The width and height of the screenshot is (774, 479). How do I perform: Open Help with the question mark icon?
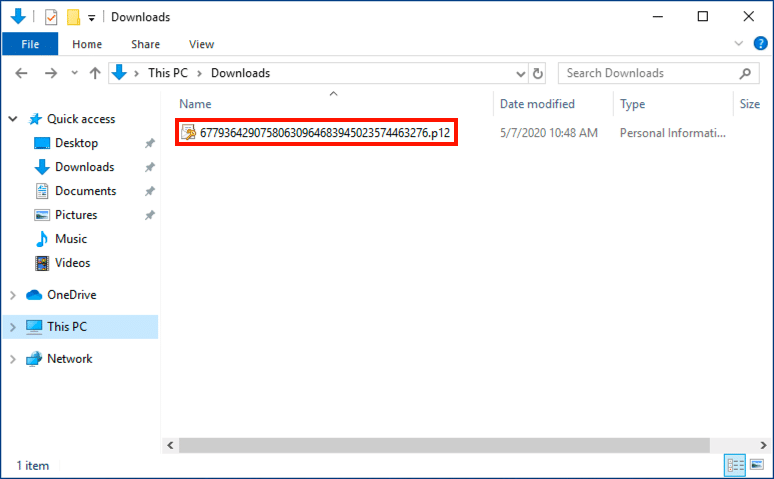tap(758, 44)
